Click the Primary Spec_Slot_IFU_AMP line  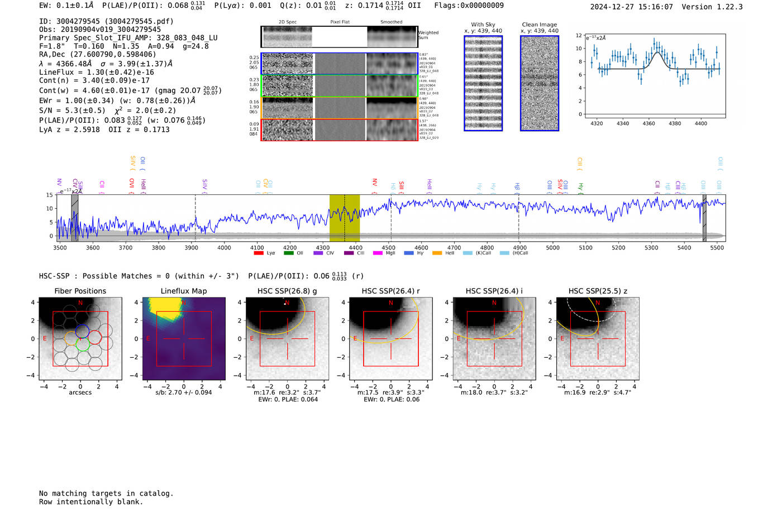128,38
